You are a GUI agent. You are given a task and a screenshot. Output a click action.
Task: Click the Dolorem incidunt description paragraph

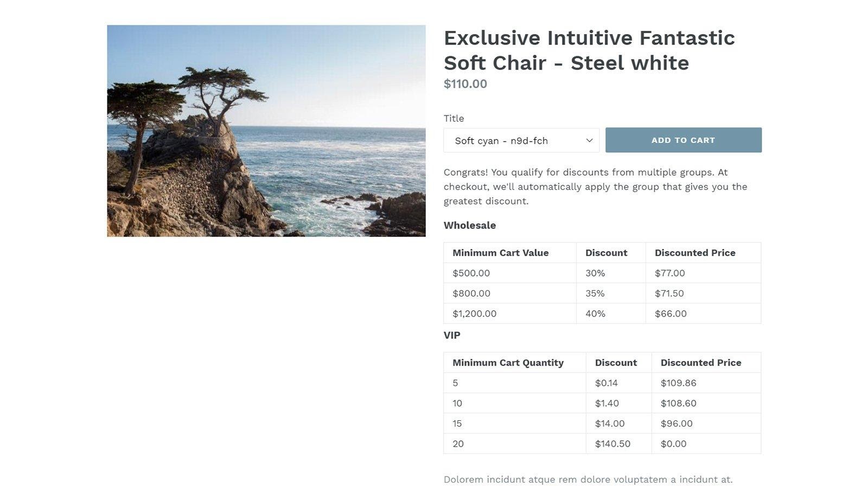(588, 479)
